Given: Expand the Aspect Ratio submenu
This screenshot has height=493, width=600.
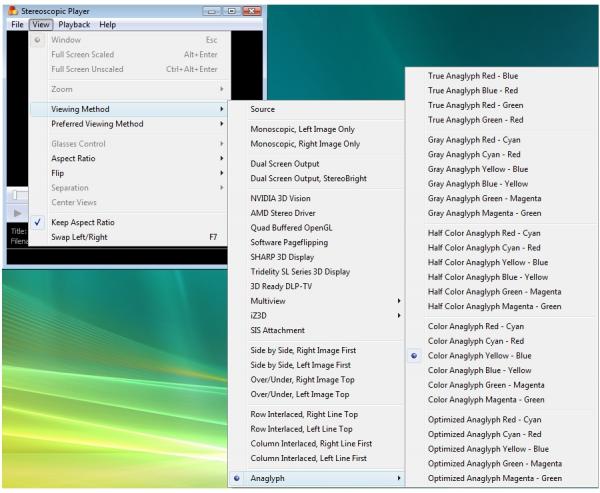Looking at the screenshot, I should (129, 158).
